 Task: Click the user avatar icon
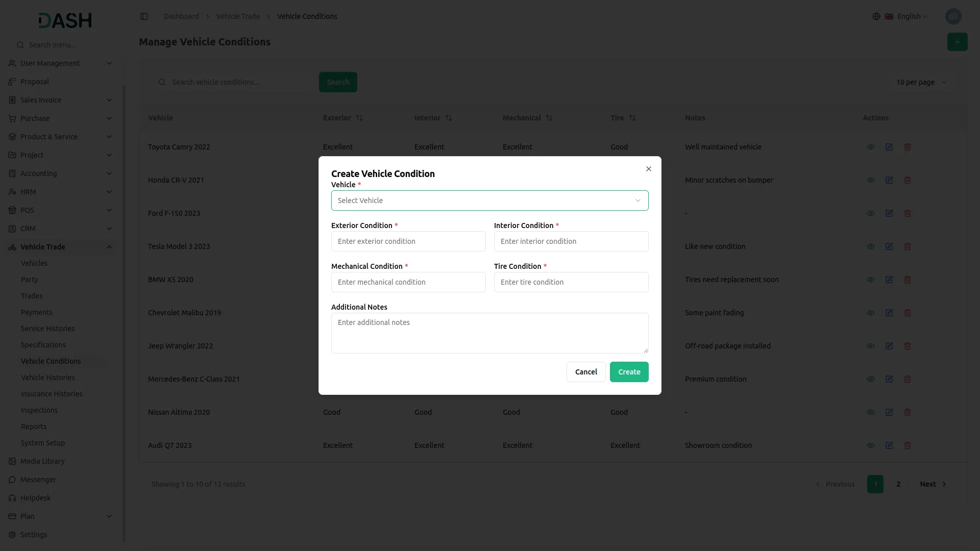coord(953,16)
